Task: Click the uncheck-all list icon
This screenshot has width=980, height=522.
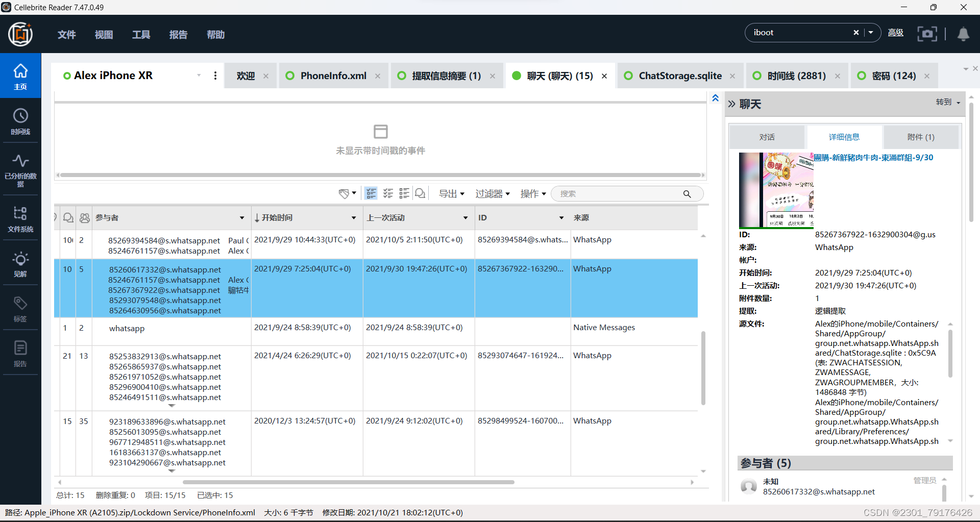Action: tap(404, 193)
